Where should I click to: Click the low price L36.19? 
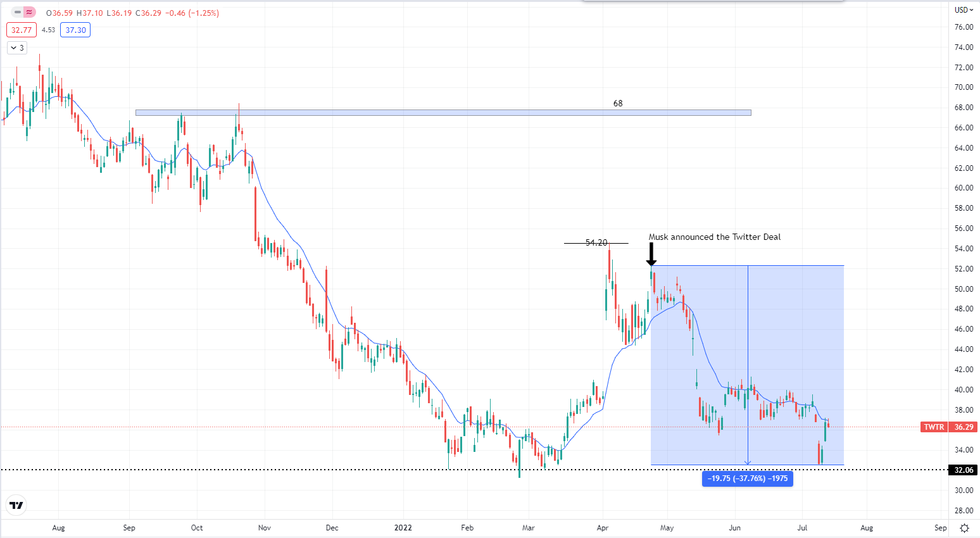pos(118,13)
